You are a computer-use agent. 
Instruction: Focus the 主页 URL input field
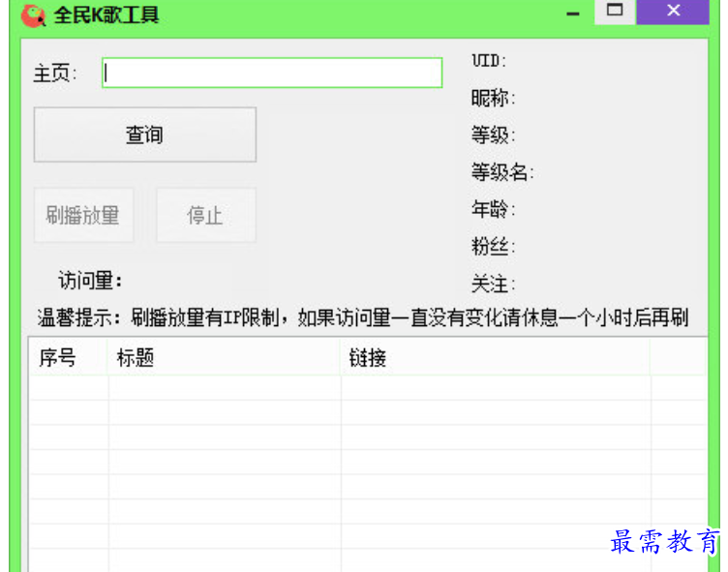[x=272, y=73]
